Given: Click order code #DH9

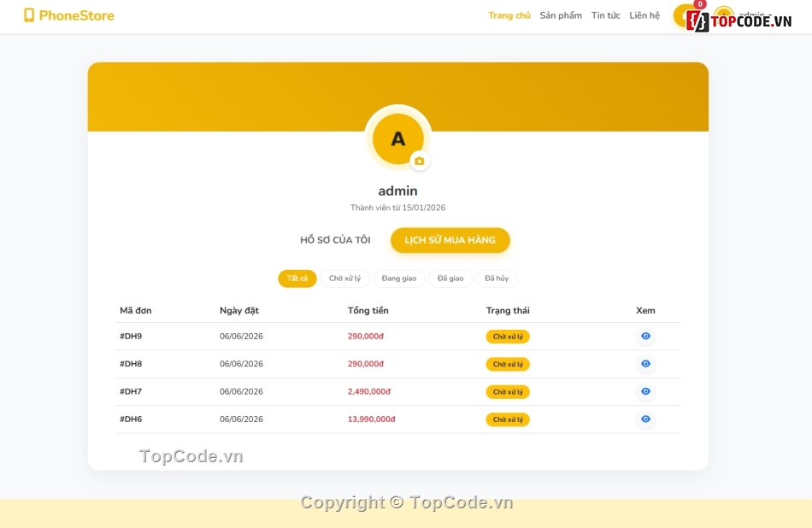Looking at the screenshot, I should pyautogui.click(x=131, y=337).
